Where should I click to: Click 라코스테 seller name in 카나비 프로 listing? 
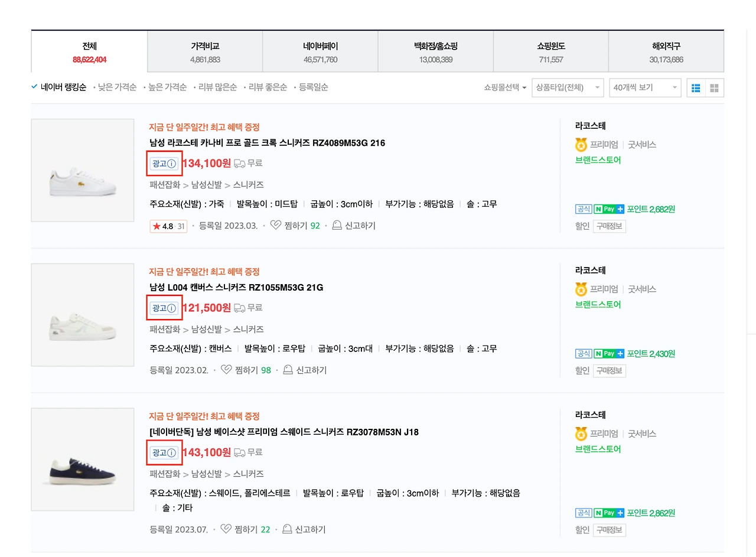[x=591, y=126]
